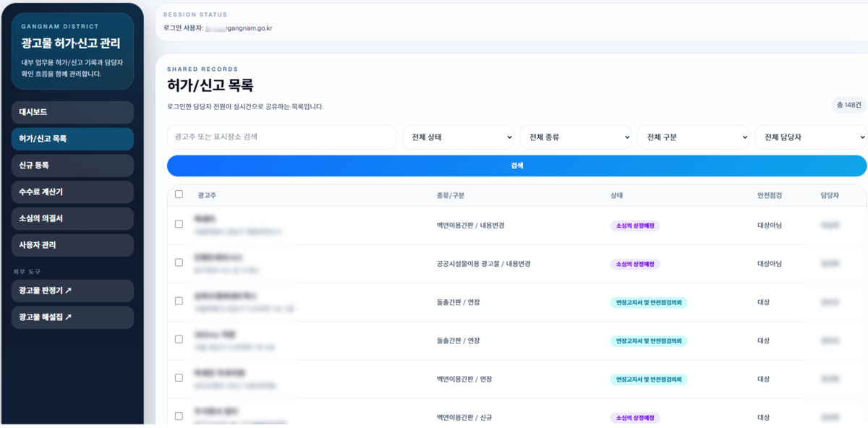Expand the 전체 구분 dropdown
The width and height of the screenshot is (868, 428).
[693, 137]
